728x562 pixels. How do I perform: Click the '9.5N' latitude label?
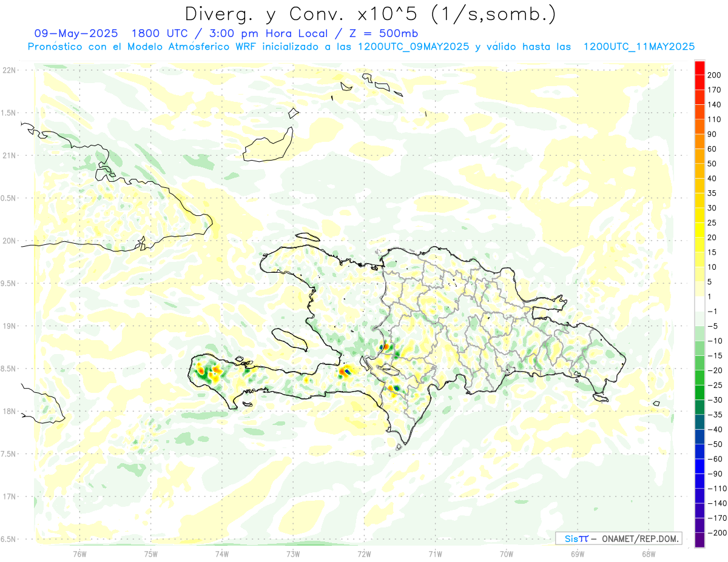pyautogui.click(x=8, y=284)
